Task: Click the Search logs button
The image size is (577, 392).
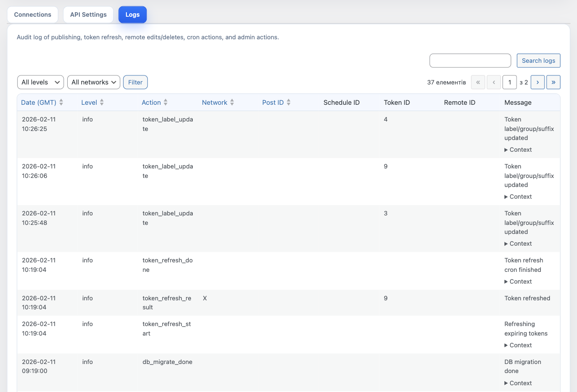Action: [538, 60]
